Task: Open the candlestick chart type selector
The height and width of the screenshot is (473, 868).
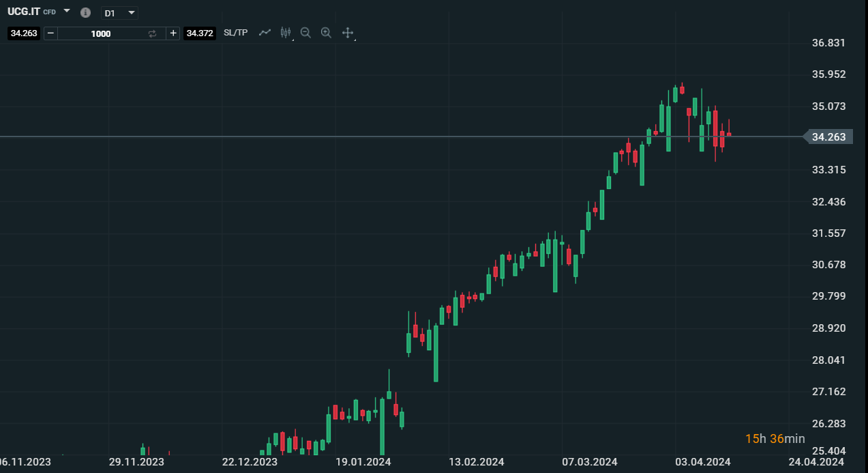Action: [286, 32]
